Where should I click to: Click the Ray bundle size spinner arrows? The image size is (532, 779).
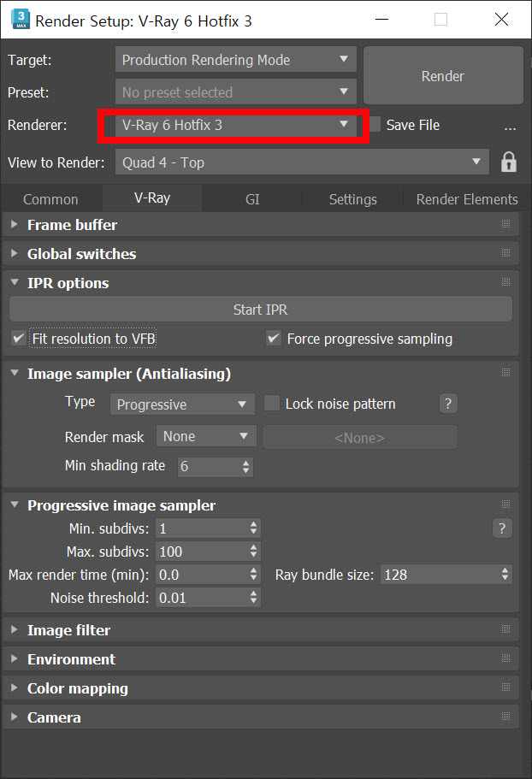(x=505, y=575)
